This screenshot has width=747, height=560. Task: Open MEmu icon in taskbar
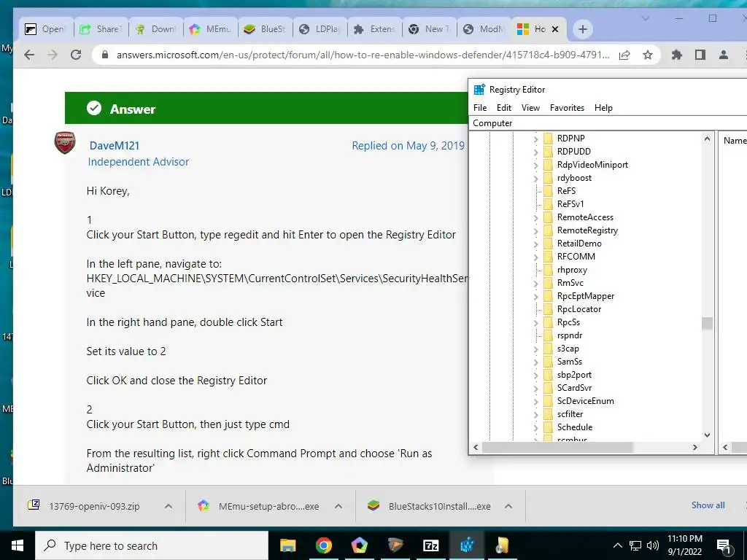(x=359, y=545)
